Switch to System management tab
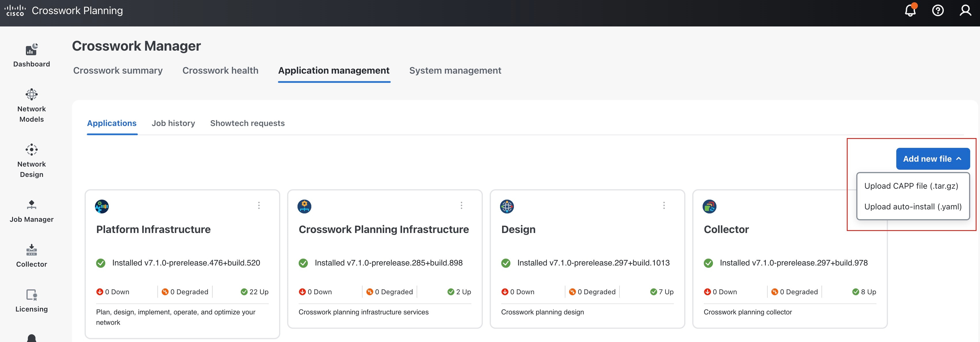The height and width of the screenshot is (342, 980). tap(455, 71)
